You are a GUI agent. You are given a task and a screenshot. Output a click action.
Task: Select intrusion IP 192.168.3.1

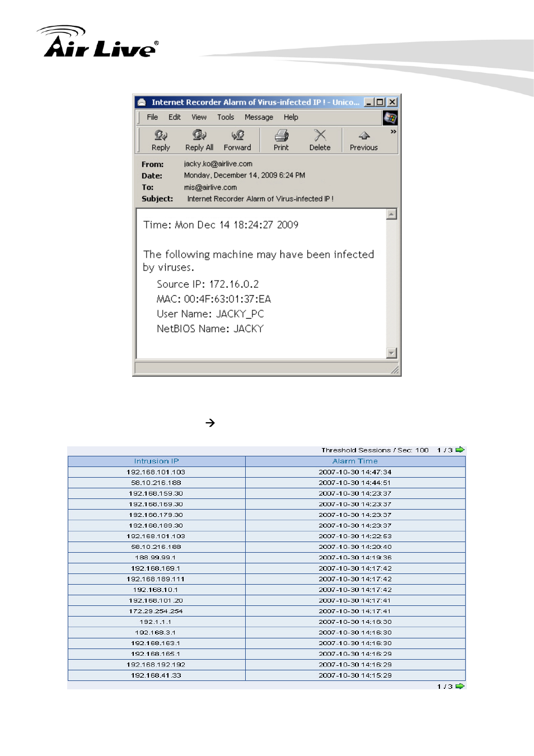coord(156,632)
